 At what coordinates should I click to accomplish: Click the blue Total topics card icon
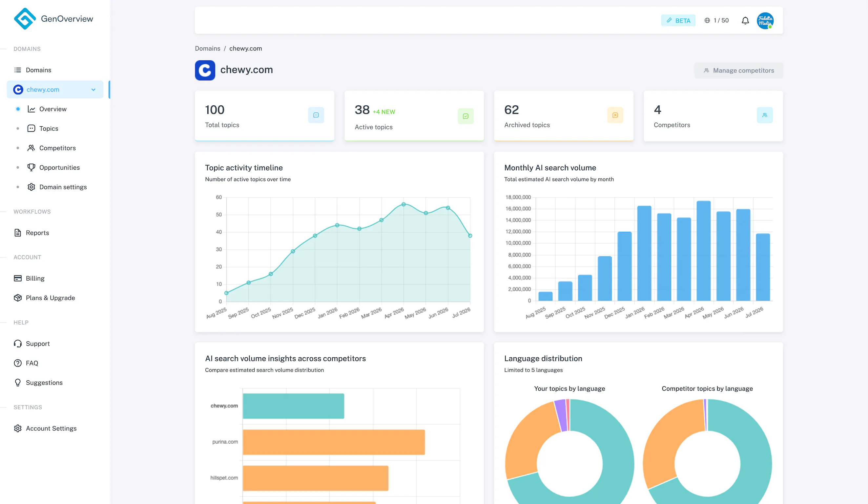[x=316, y=115]
